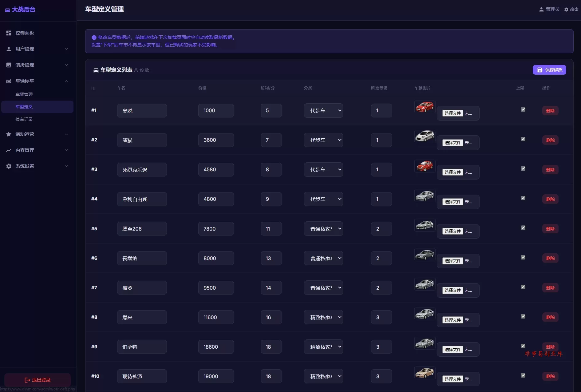Screen dimensions: 581x392
Task: Click the 装扮管理 image icon
Action: click(9, 65)
